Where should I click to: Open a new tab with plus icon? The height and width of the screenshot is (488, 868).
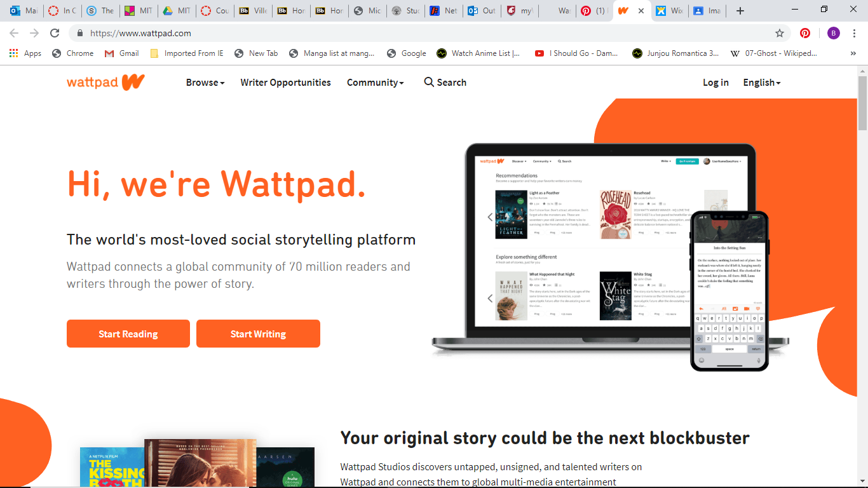pos(740,11)
